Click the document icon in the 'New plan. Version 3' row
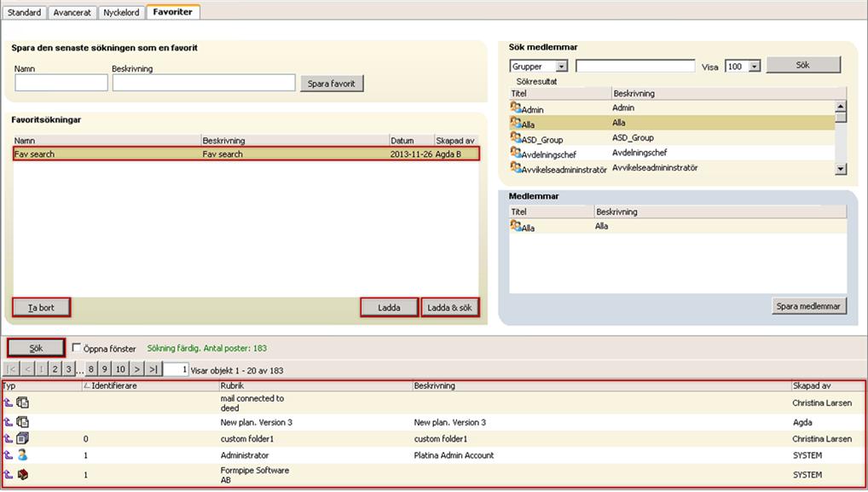This screenshot has height=492, width=868. tap(23, 422)
